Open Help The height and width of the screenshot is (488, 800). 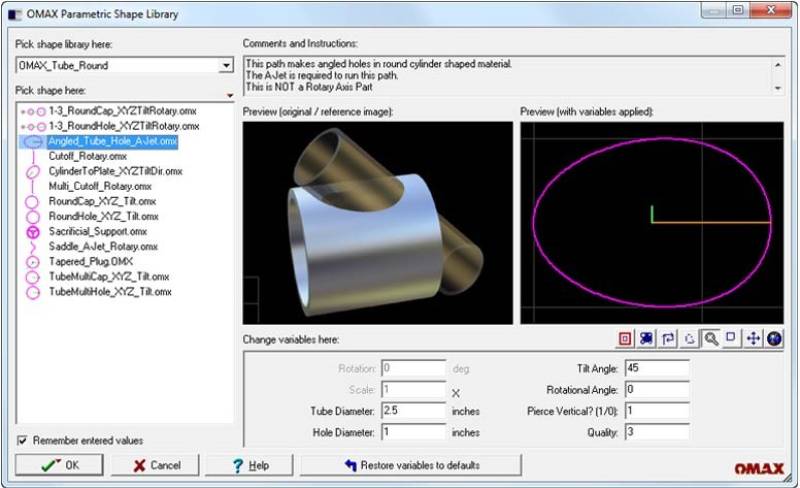(249, 465)
